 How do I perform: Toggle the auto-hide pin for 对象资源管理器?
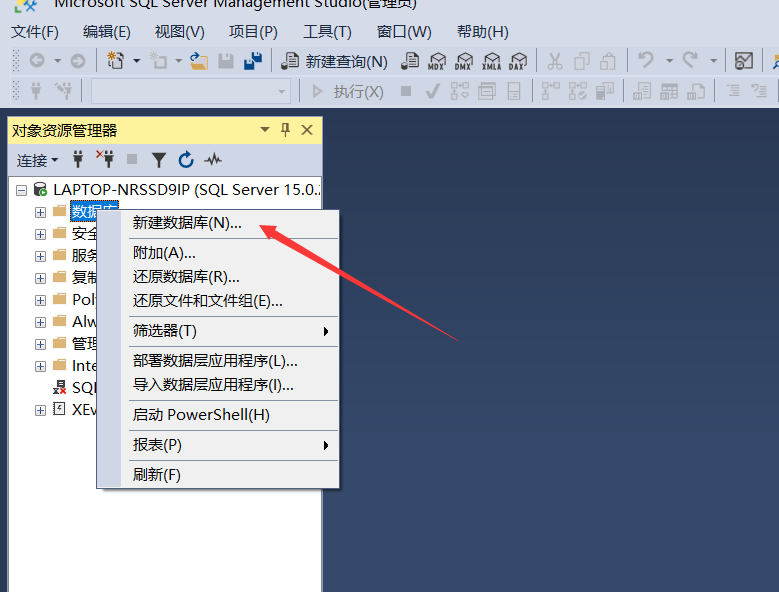coord(286,130)
